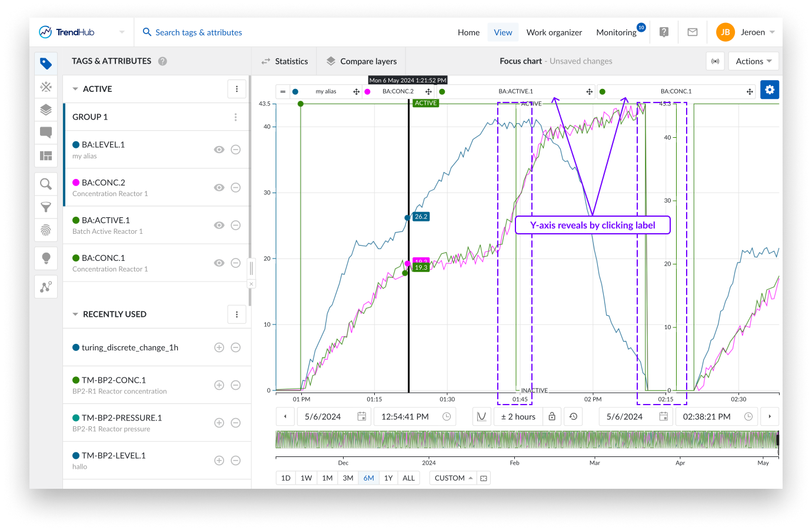Collapse the ACTIVE tags section
The width and height of the screenshot is (812, 530).
pyautogui.click(x=75, y=89)
